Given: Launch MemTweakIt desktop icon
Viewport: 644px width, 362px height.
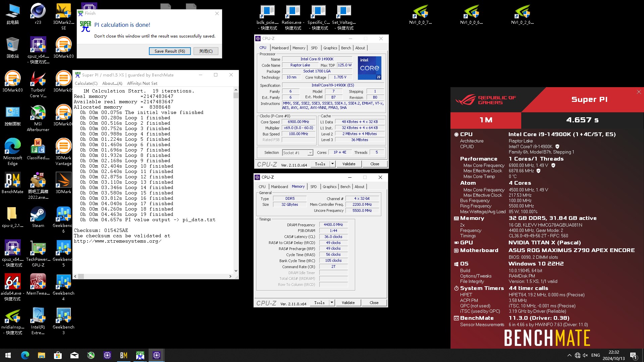Looking at the screenshot, I should pos(38,285).
